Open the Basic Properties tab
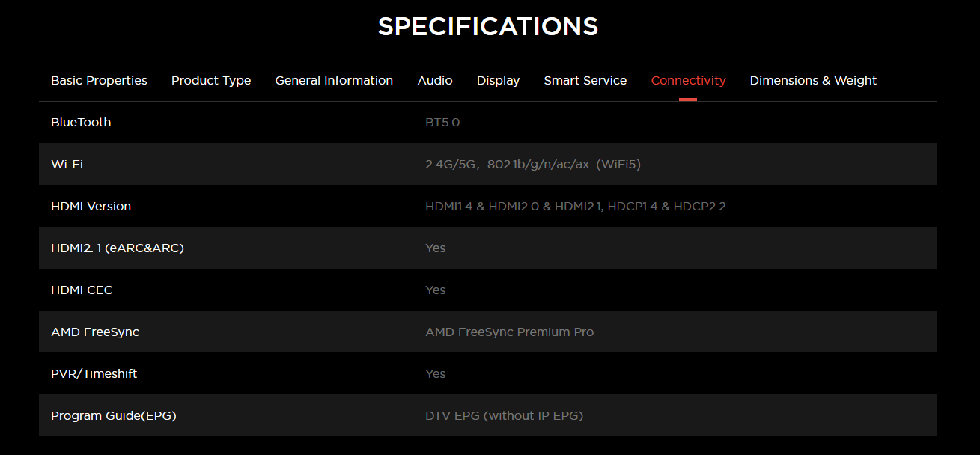The width and height of the screenshot is (980, 455). coord(99,80)
